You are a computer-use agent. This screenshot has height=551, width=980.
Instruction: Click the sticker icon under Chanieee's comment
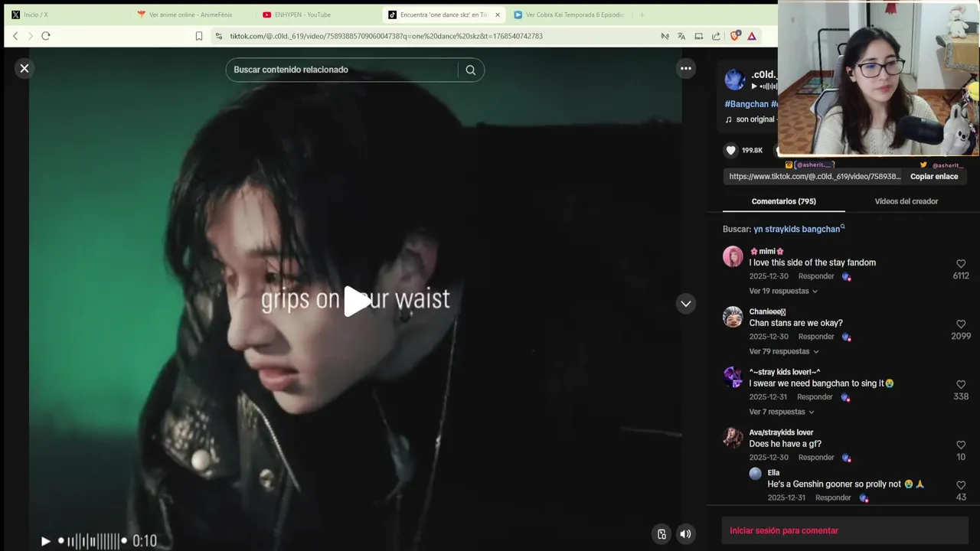click(846, 337)
